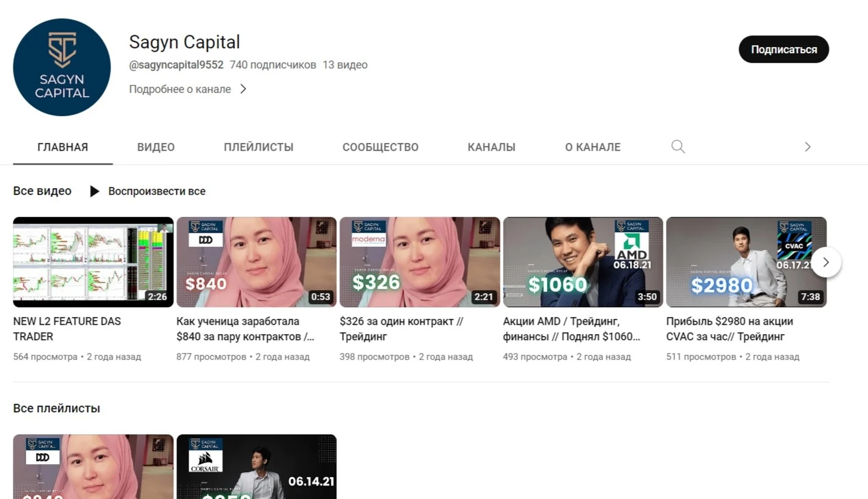Click the channel name Sagyn Capital
Viewport: 868px width, 499px height.
click(184, 42)
